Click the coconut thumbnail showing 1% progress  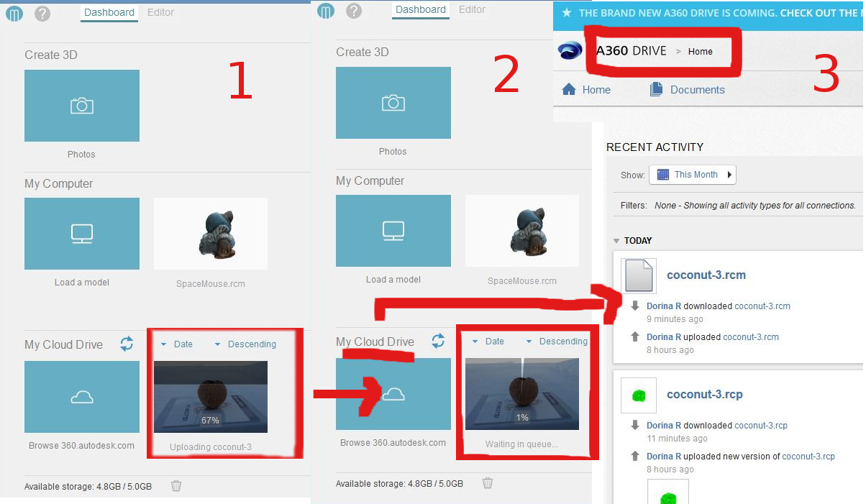522,394
